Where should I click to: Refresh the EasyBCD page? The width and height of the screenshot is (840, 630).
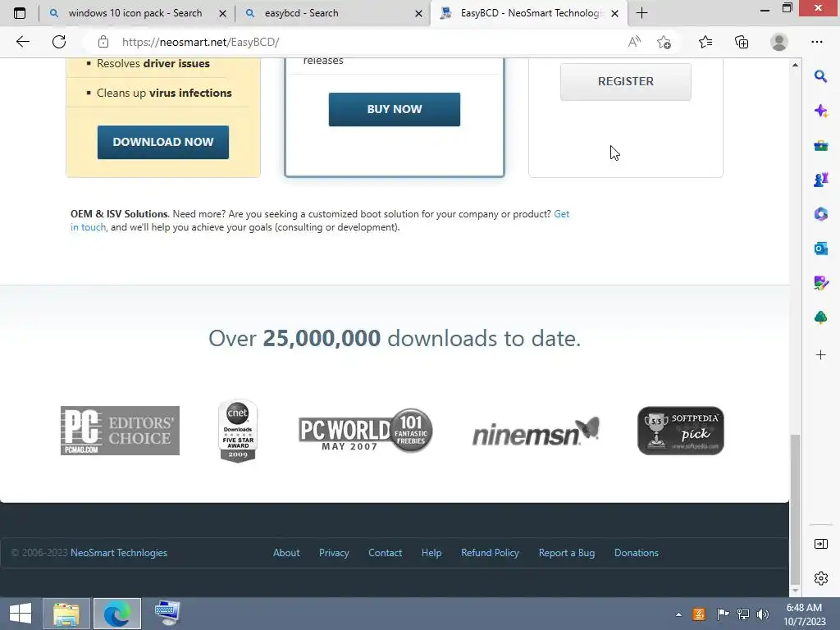59,42
